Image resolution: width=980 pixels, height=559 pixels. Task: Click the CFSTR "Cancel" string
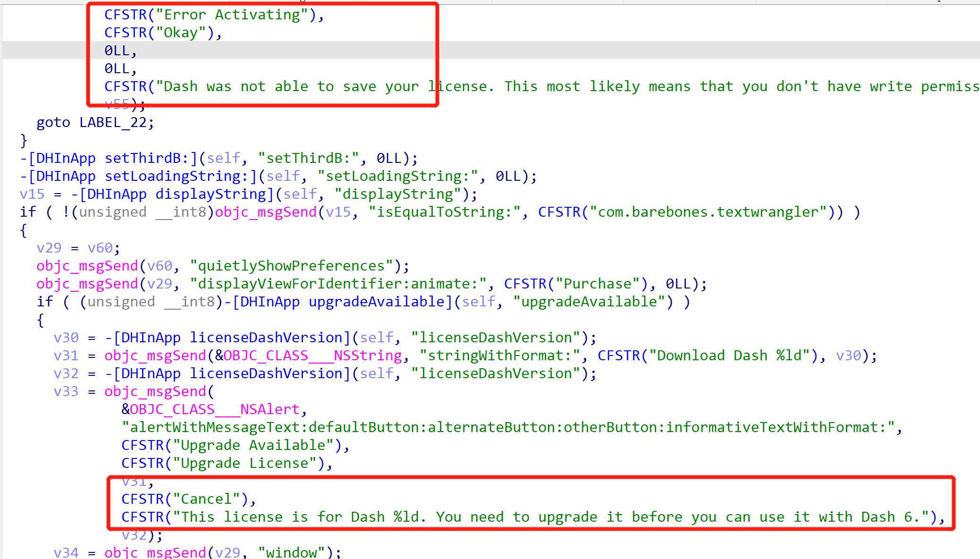click(x=206, y=500)
